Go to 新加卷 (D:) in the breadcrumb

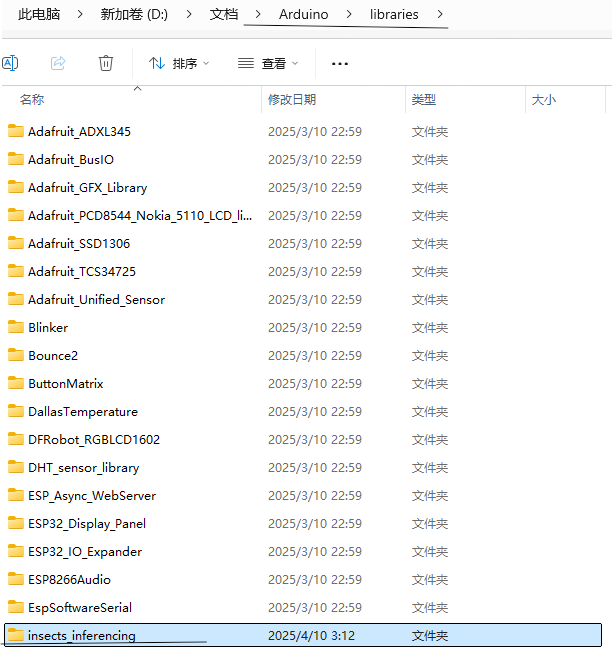click(134, 14)
